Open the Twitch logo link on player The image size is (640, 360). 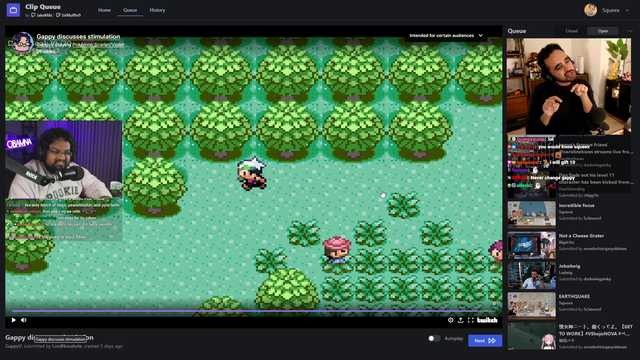click(x=487, y=320)
